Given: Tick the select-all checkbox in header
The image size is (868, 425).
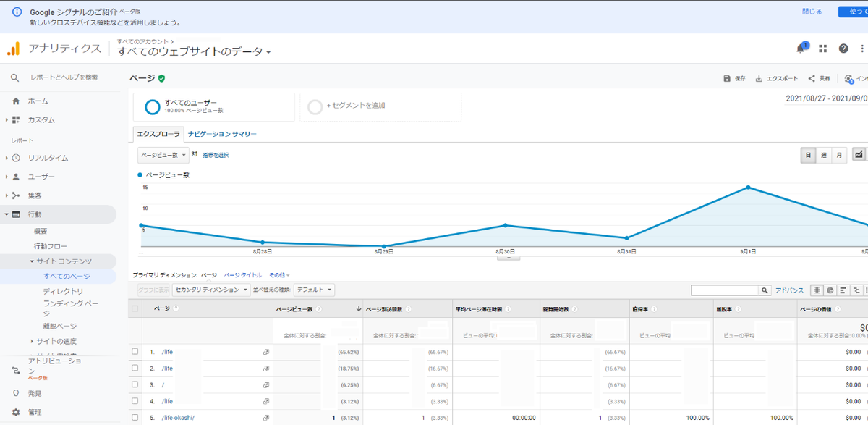Looking at the screenshot, I should click(135, 308).
